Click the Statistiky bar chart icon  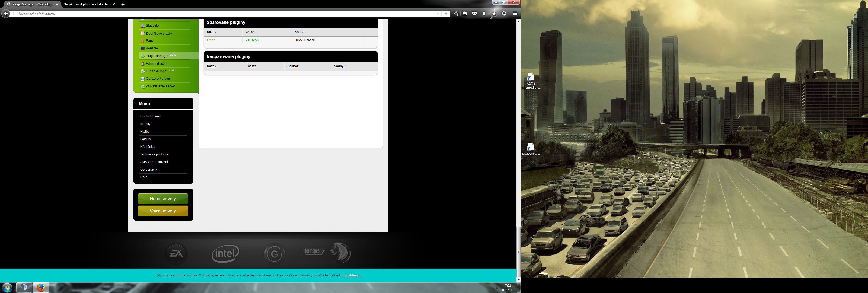tap(142, 26)
